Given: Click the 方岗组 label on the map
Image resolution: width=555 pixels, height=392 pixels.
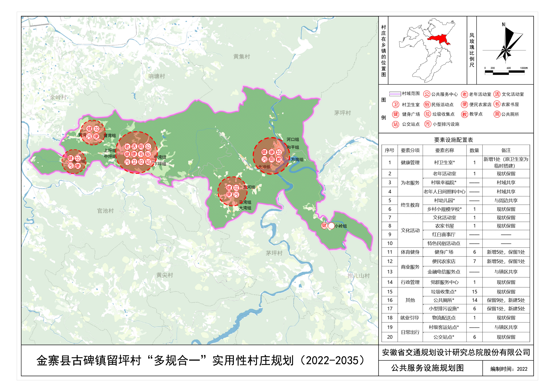Looking at the screenshot, I should pyautogui.click(x=297, y=160).
